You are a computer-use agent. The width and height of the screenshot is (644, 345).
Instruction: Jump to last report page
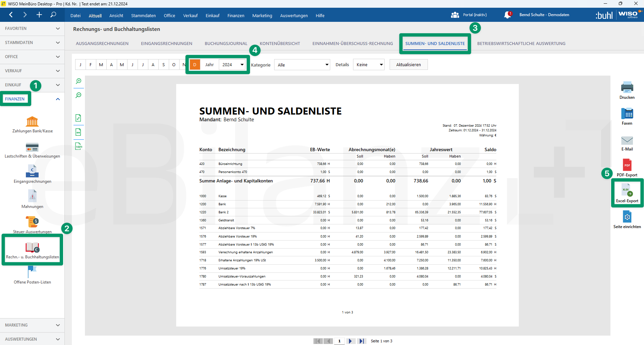tap(361, 341)
